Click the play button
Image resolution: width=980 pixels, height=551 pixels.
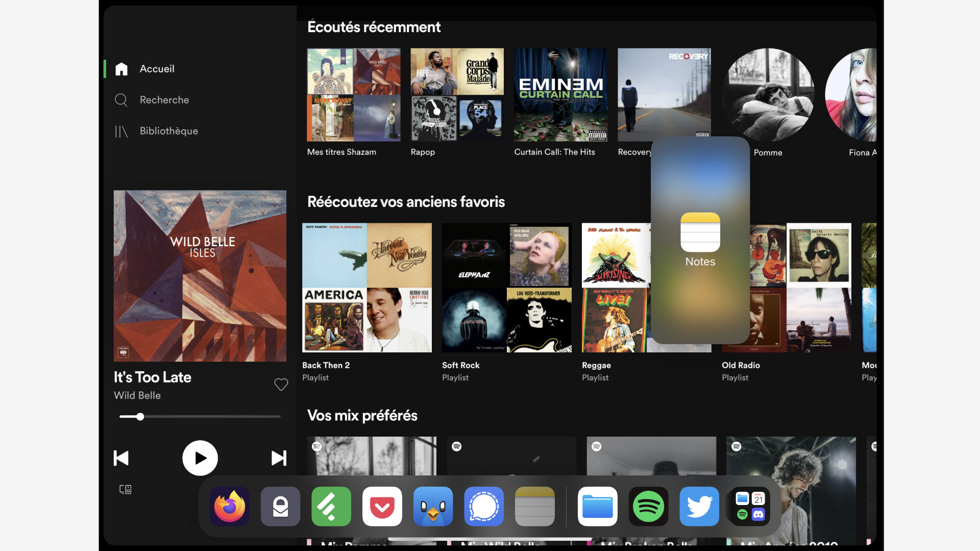tap(200, 458)
